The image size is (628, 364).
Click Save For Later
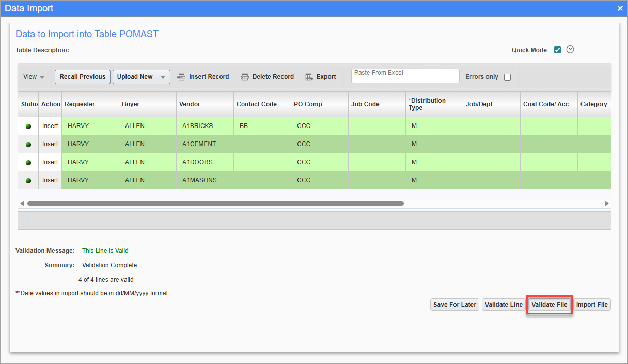tap(454, 305)
